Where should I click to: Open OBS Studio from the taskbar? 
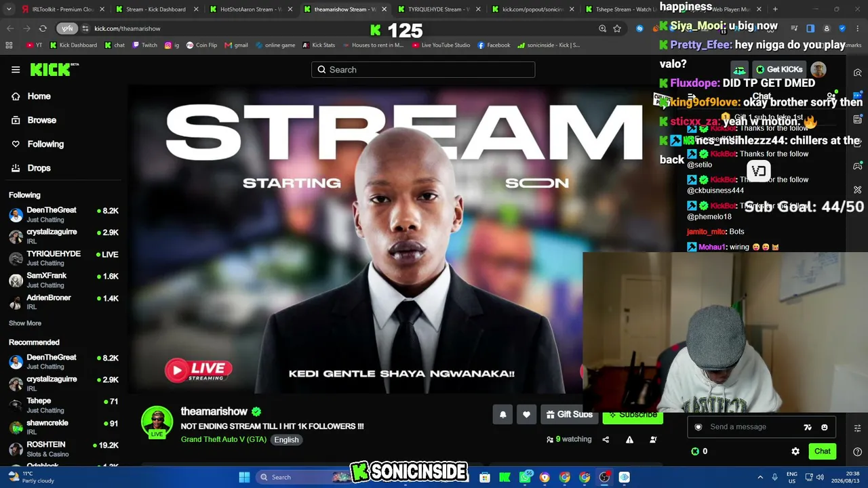604,477
